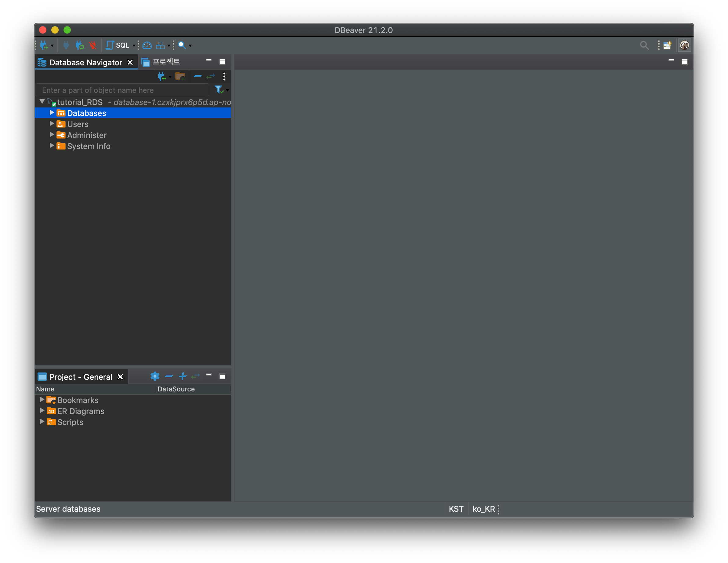
Task: Open dropdown arrow next to SQL button
Action: [x=134, y=46]
